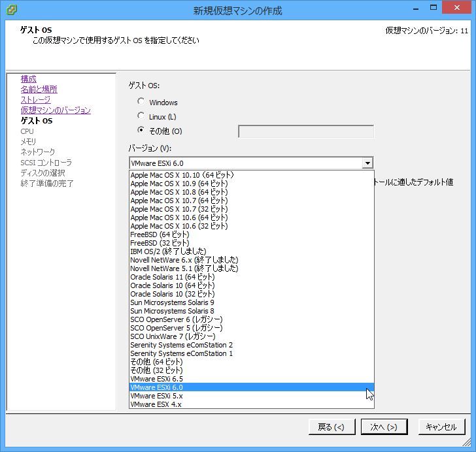Select highlighted VMware ESXi 6.0 entry
Viewport: 476px width, 452px height.
pos(251,387)
